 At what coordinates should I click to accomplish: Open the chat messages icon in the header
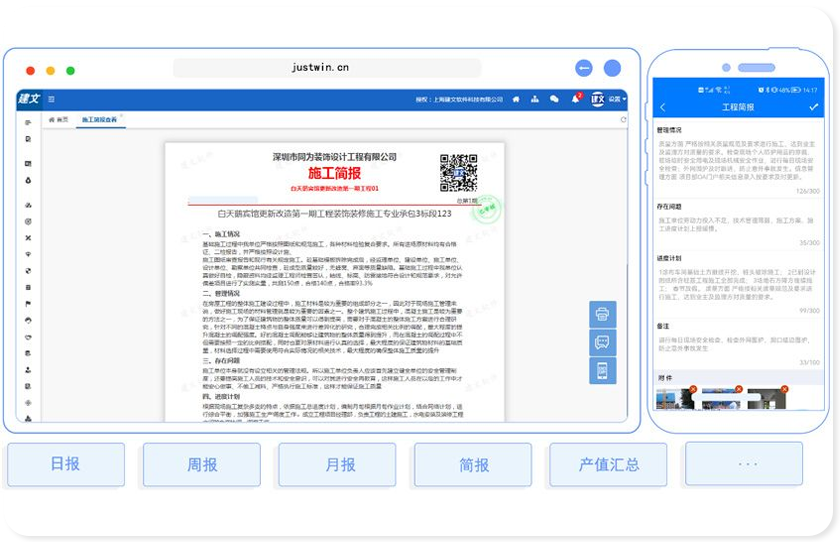[554, 99]
